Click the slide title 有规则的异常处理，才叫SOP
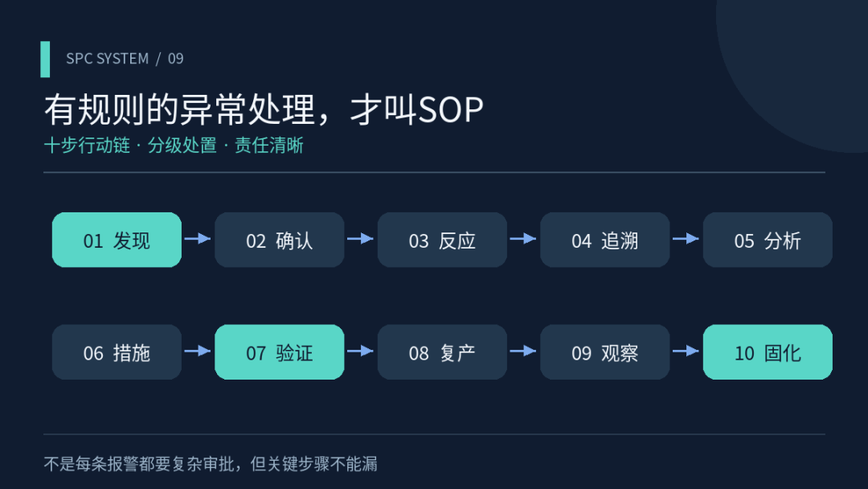Viewport: 868px width, 489px height. pos(264,109)
